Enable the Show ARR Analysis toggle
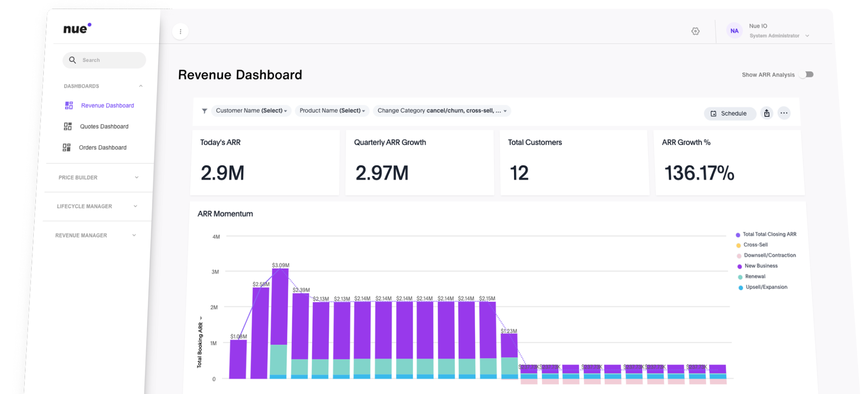 pos(806,75)
